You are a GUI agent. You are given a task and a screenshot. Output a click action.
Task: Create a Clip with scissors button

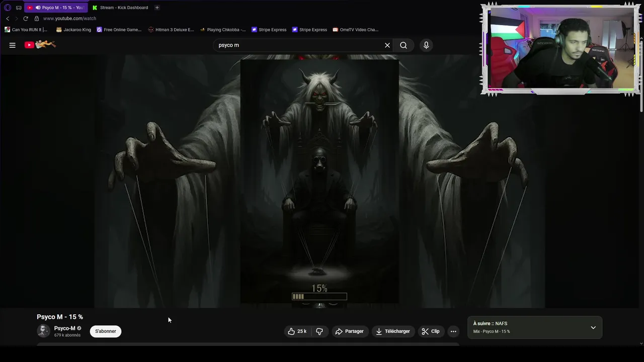[x=431, y=331]
